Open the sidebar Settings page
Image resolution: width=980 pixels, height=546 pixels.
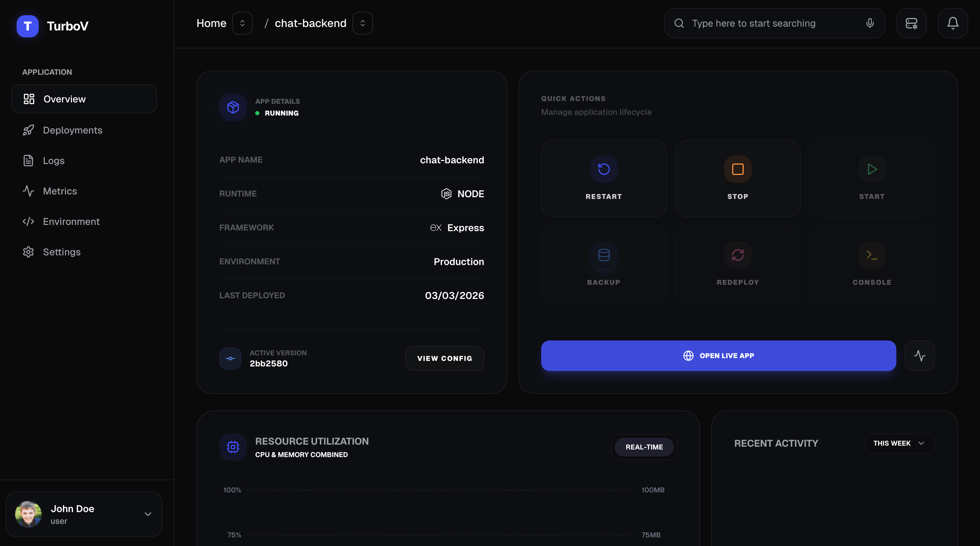[84, 252]
